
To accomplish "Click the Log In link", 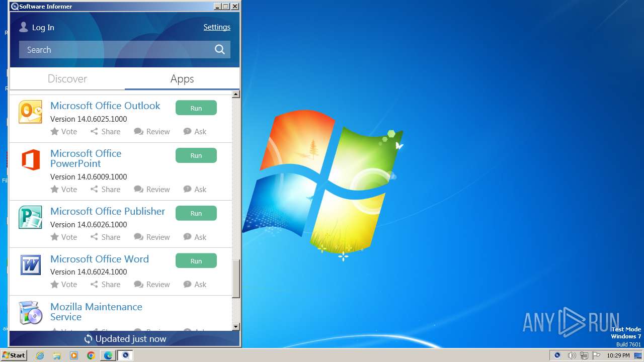I will point(43,28).
